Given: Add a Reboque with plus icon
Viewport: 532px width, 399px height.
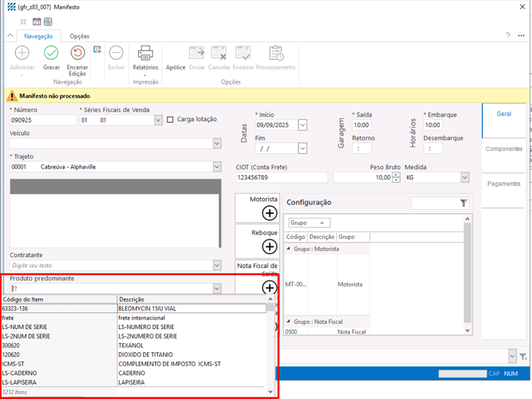Looking at the screenshot, I should click(269, 246).
